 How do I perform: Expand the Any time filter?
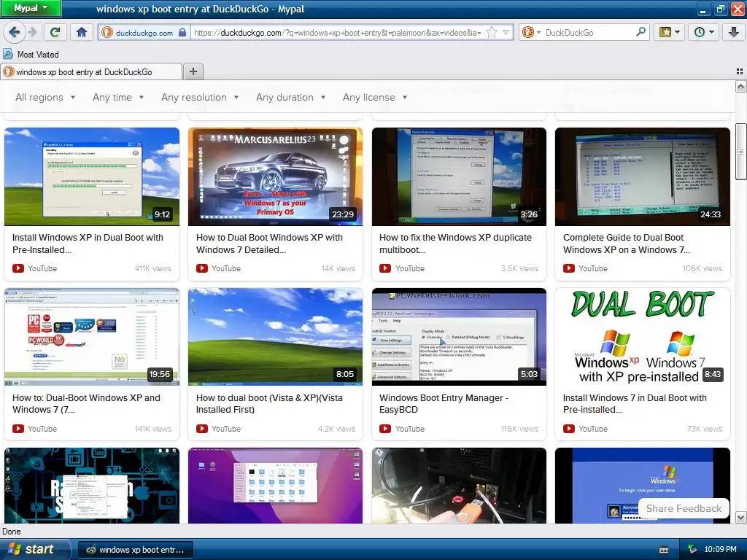pos(118,97)
